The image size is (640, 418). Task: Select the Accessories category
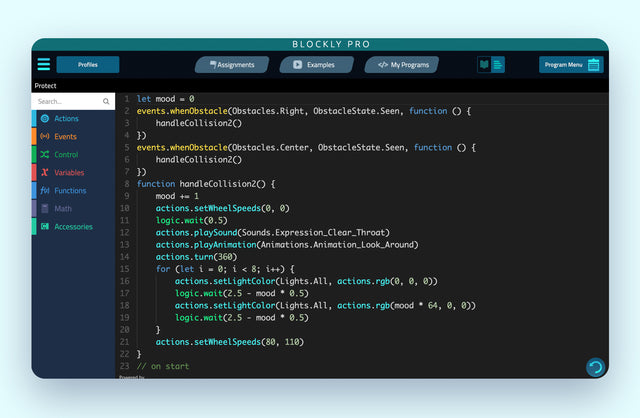73,227
